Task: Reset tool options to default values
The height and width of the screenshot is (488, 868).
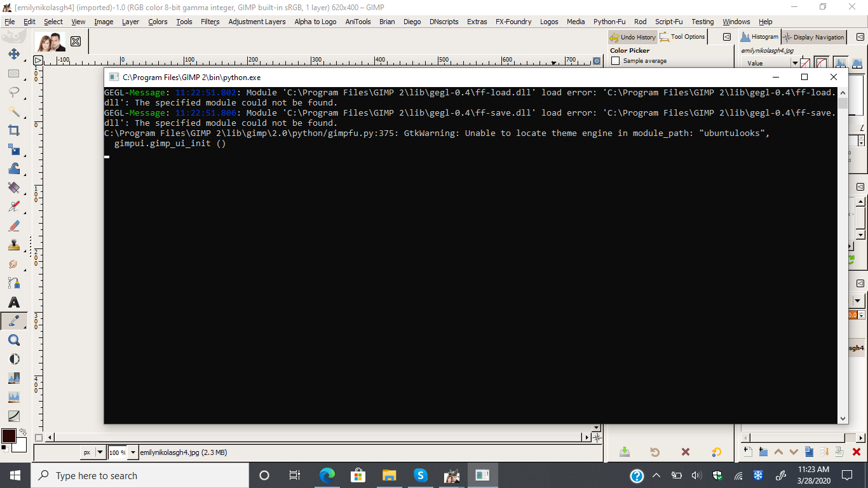Action: [x=716, y=452]
